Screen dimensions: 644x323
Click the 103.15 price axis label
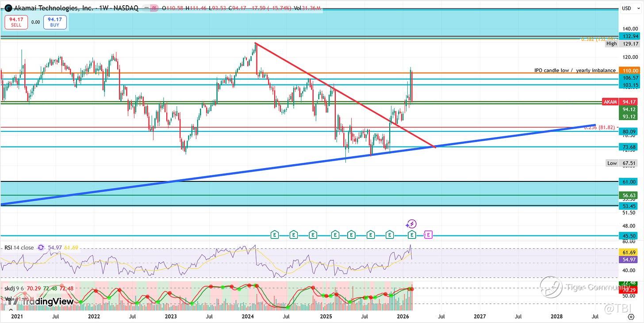[629, 85]
